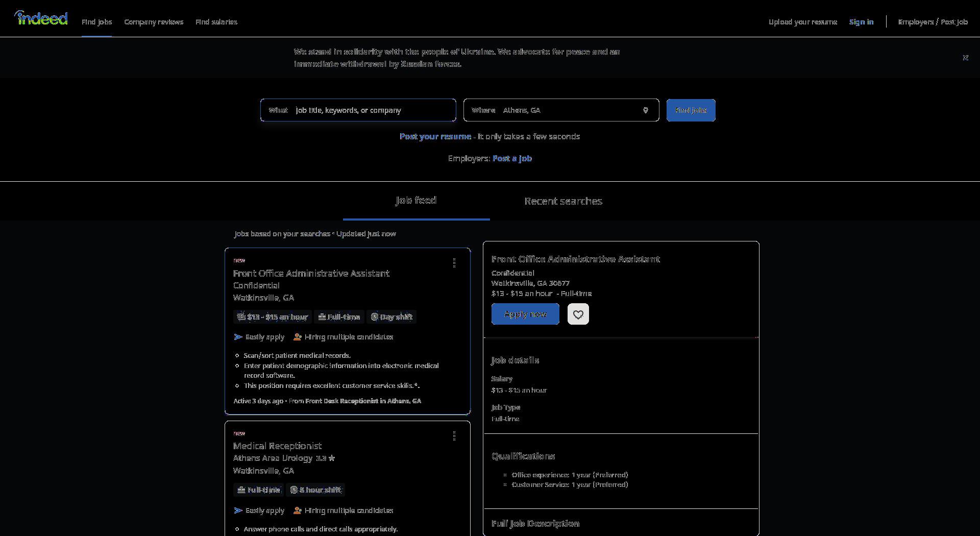
Task: Click Athens Area Urology company name
Action: click(x=273, y=458)
